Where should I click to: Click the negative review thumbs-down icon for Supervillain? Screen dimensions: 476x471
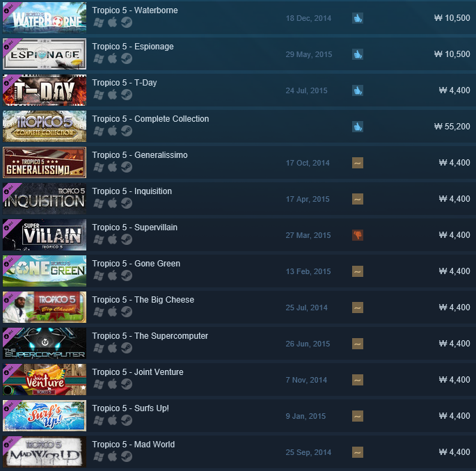click(x=358, y=235)
